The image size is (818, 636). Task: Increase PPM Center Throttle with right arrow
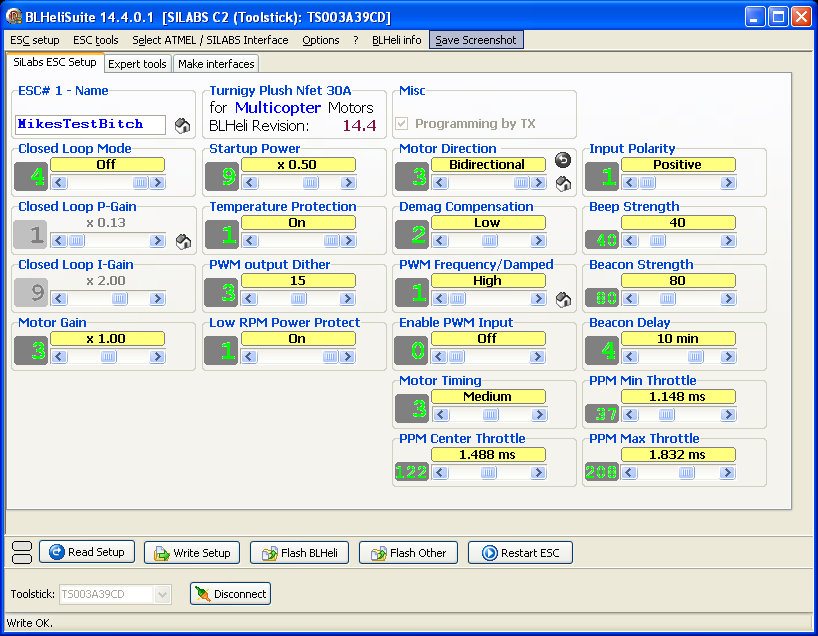click(538, 472)
